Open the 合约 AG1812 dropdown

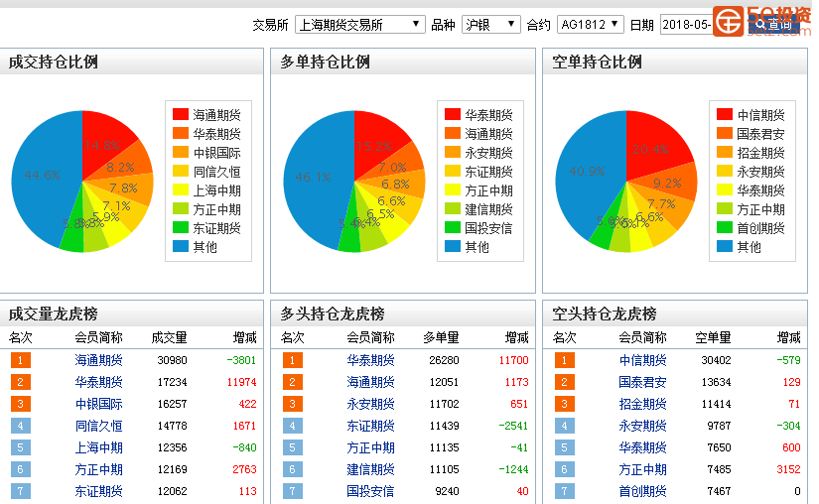(591, 25)
